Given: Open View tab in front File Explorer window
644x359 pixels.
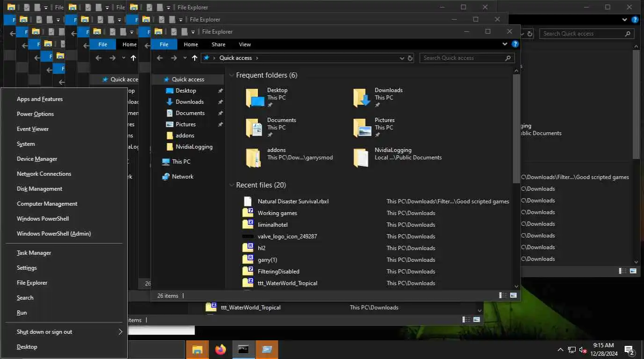Looking at the screenshot, I should click(245, 44).
